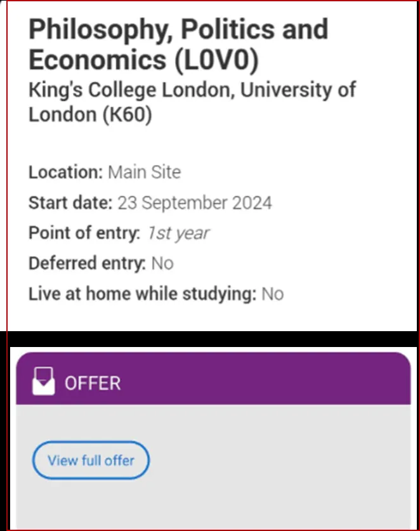Select the purple OFFER header bar

click(254, 381)
